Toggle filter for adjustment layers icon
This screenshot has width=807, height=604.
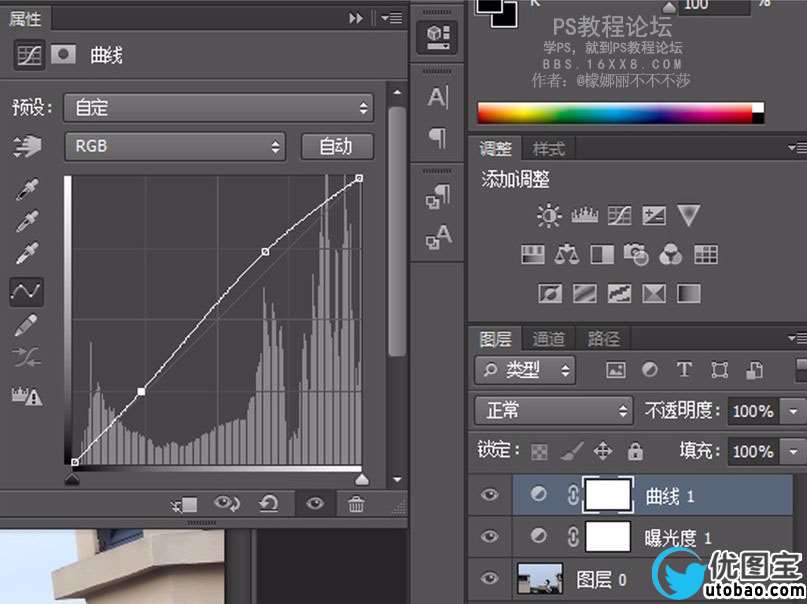tap(650, 369)
